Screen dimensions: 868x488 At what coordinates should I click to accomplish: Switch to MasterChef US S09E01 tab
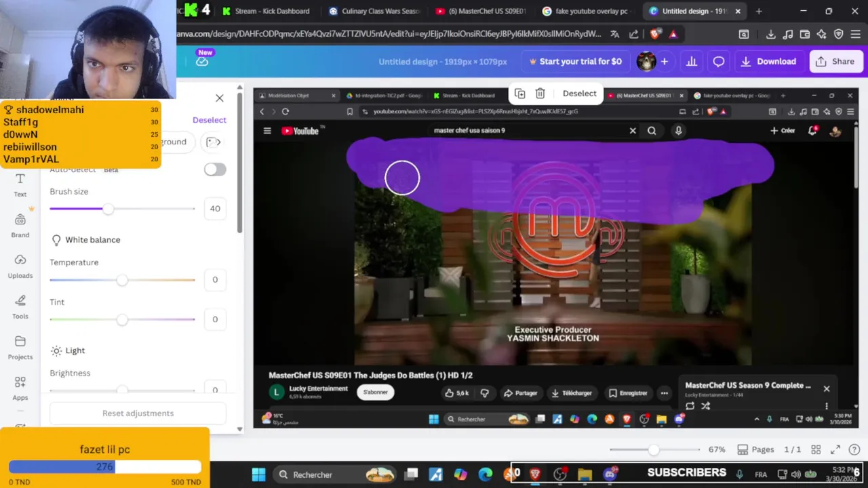(x=481, y=11)
